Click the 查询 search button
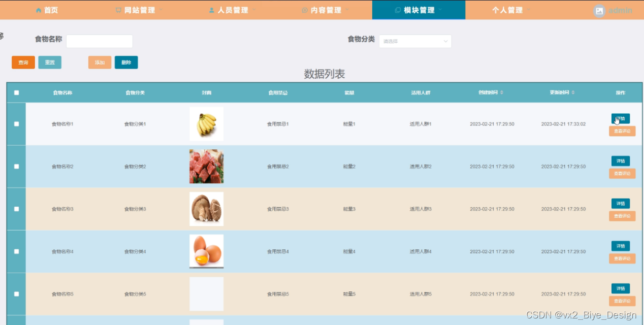 [23, 62]
